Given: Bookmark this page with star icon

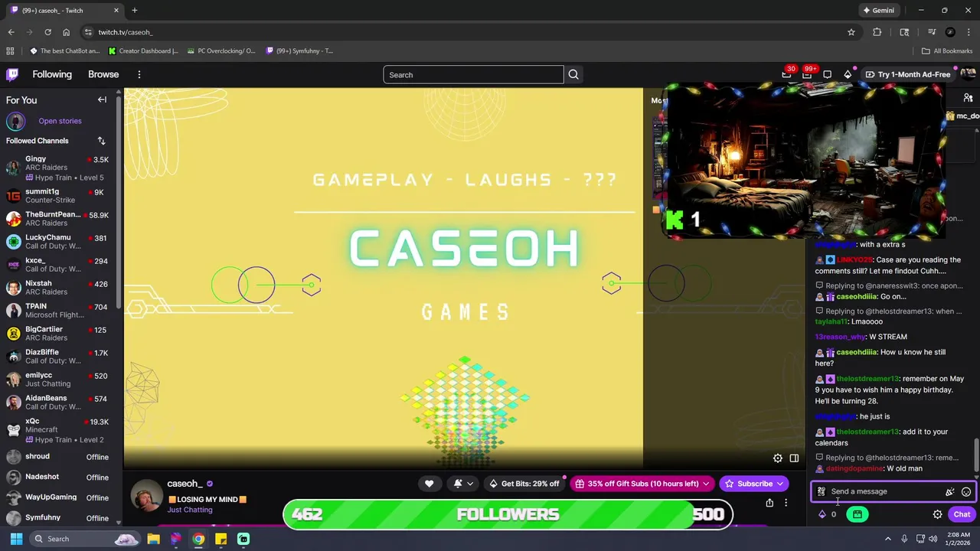Looking at the screenshot, I should click(x=851, y=32).
